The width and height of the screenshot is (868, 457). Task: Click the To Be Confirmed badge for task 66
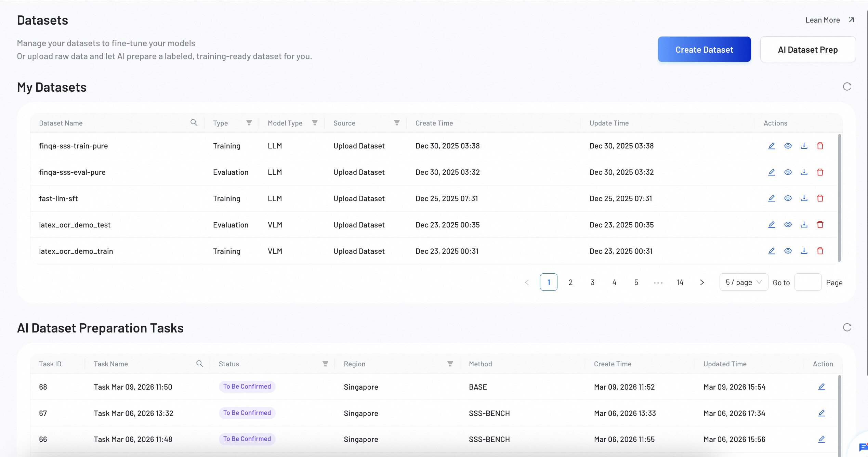point(247,439)
